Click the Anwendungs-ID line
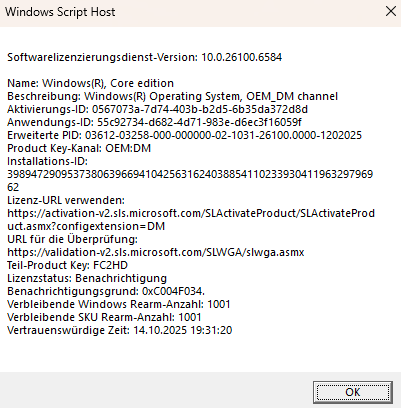 click(x=154, y=122)
